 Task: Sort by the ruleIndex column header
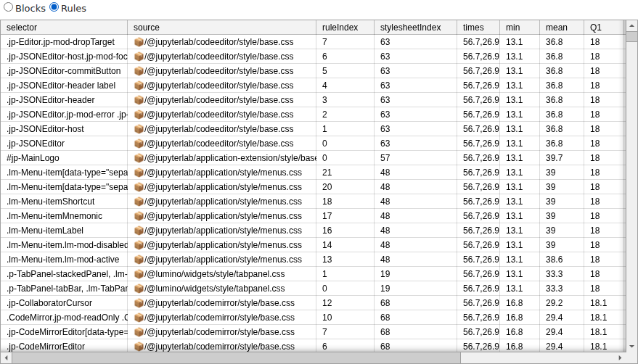click(x=345, y=28)
